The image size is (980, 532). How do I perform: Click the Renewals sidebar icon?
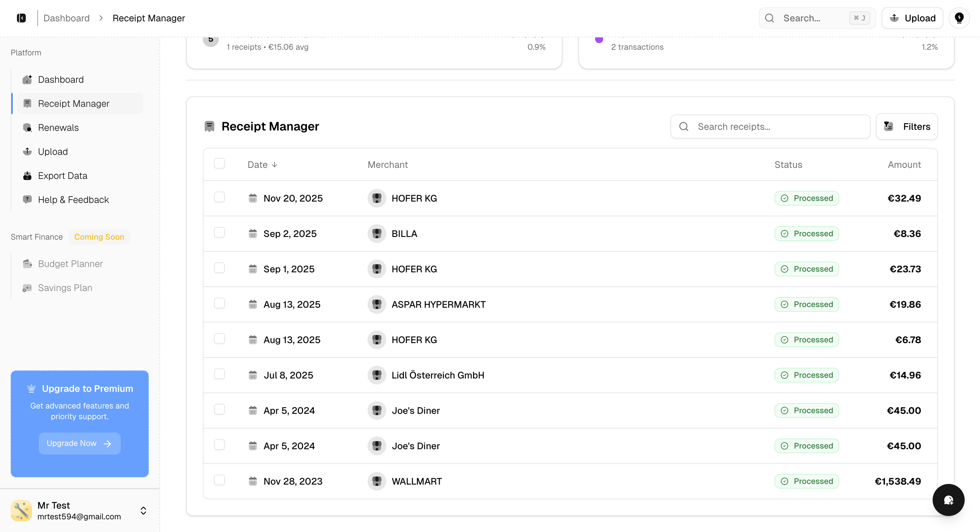pos(27,127)
